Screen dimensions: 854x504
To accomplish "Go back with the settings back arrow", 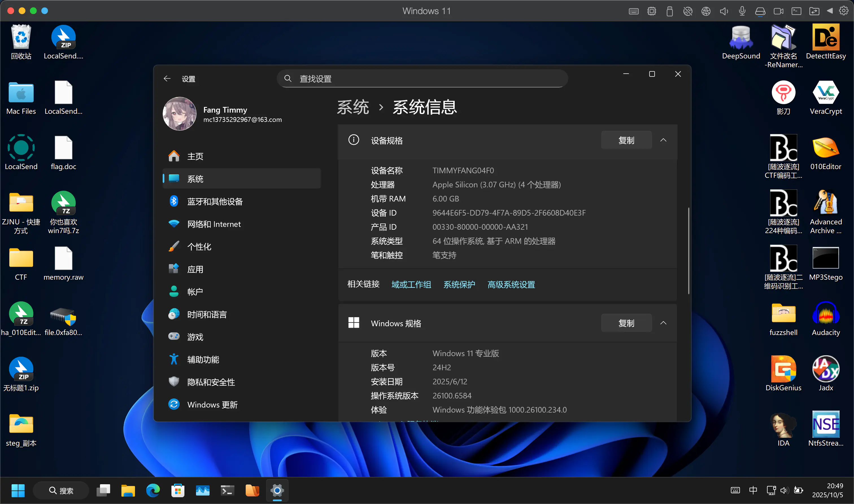I will click(x=167, y=79).
